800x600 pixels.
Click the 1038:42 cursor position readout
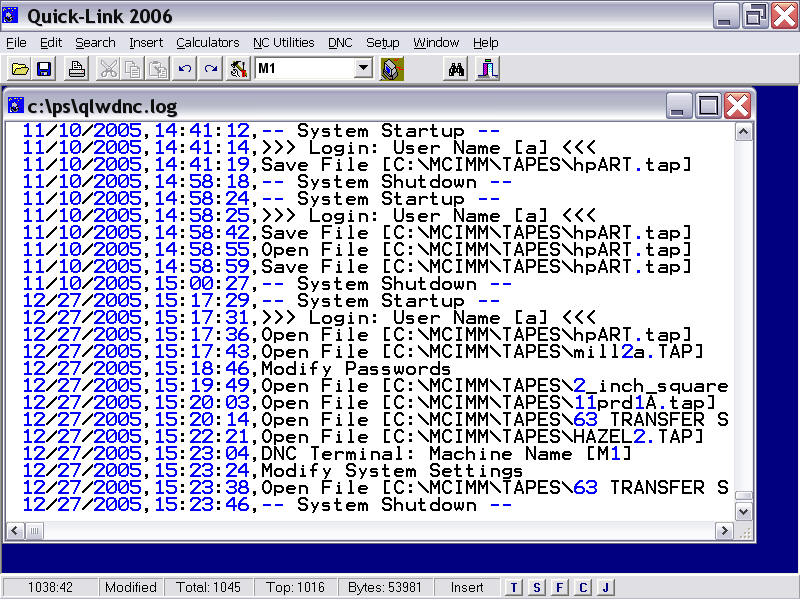coord(51,588)
